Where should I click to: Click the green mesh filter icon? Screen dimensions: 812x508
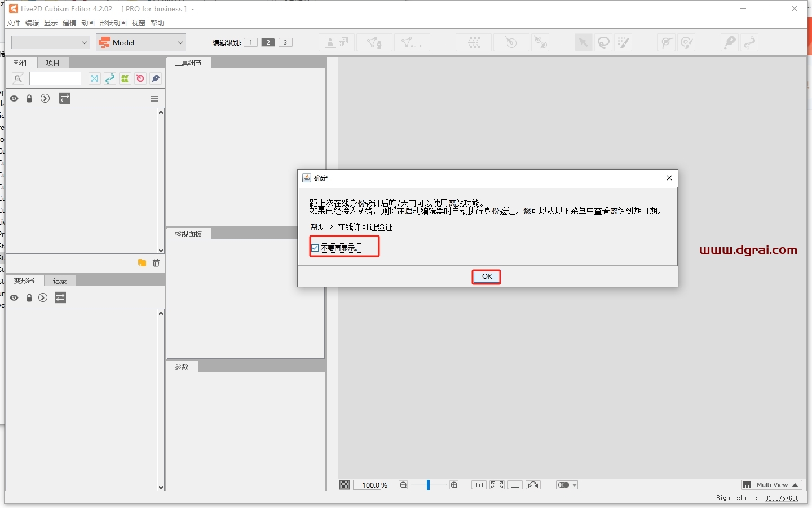click(125, 78)
